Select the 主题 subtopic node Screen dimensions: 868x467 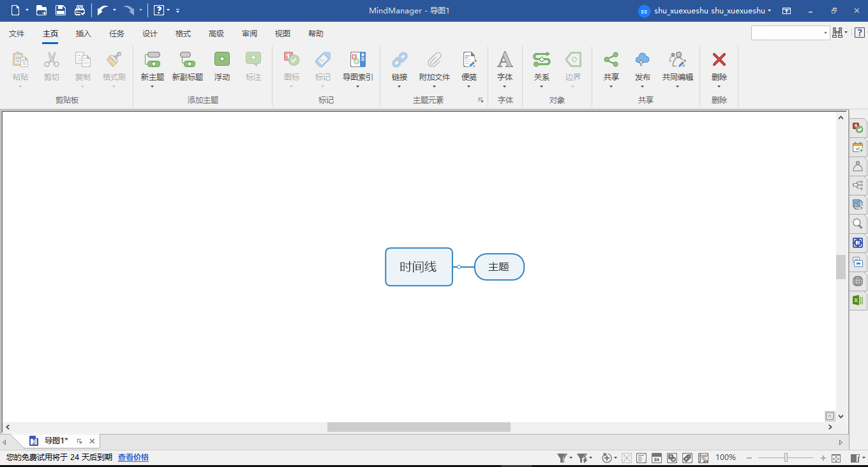499,266
